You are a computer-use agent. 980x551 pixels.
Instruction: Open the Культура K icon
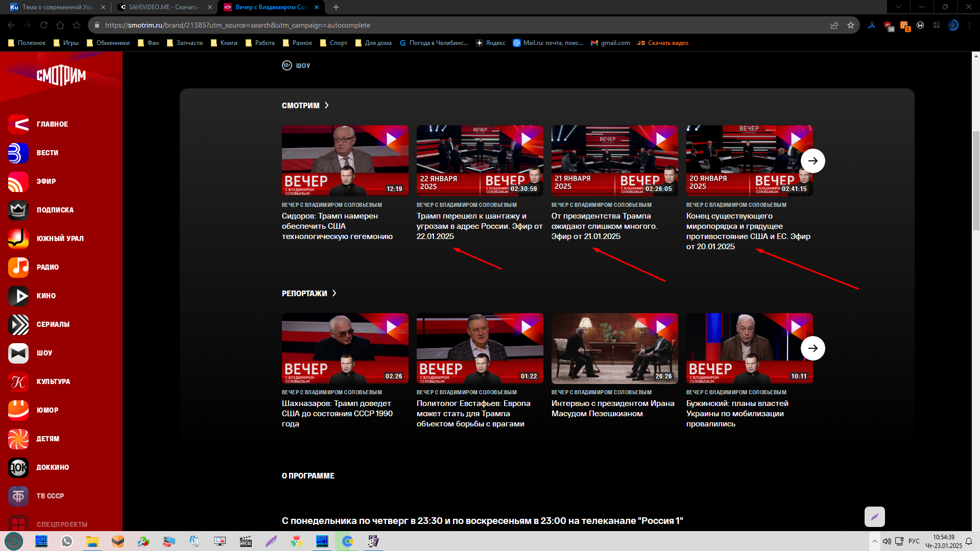coord(18,381)
